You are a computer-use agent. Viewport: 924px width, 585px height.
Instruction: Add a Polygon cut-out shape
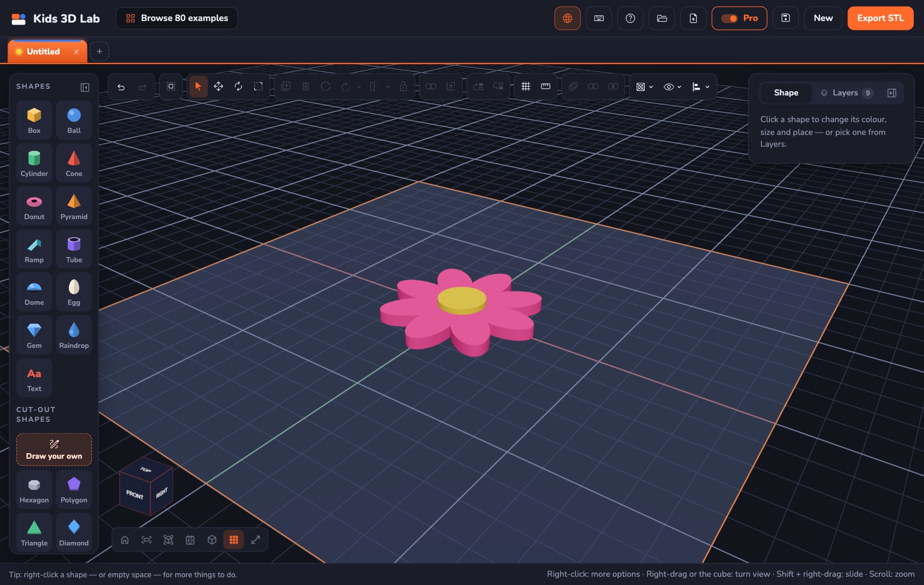click(x=74, y=490)
